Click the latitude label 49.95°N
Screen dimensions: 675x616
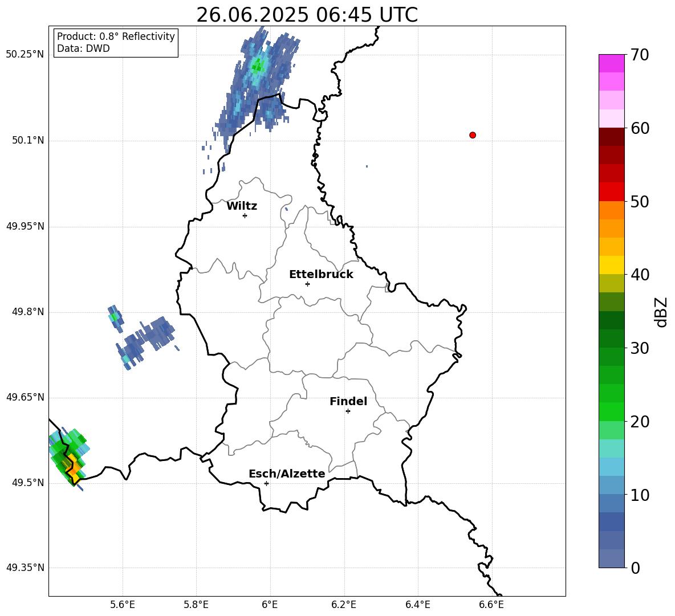(x=25, y=226)
